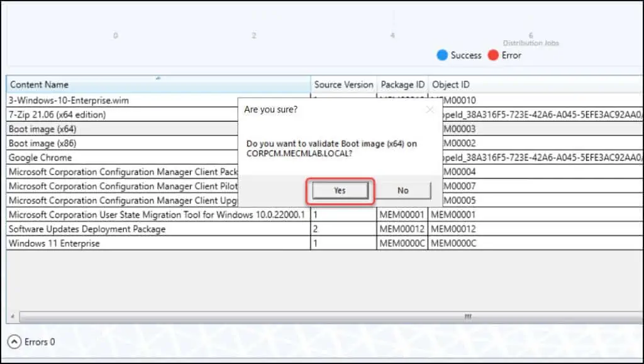Expand the Errors 0 section
The height and width of the screenshot is (364, 644).
point(14,342)
